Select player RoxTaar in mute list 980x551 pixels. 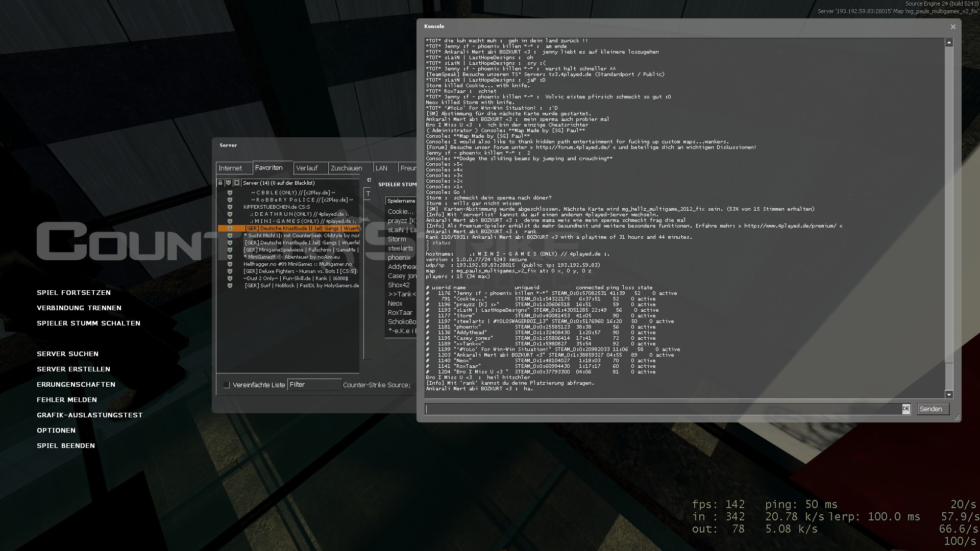401,312
